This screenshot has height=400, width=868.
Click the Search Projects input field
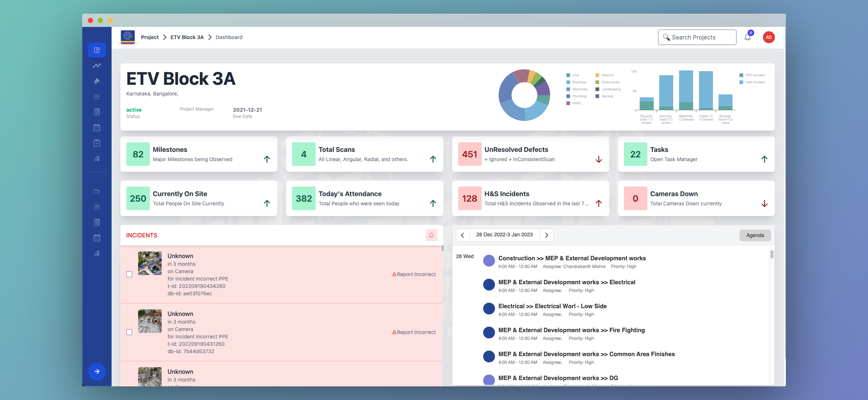[697, 37]
